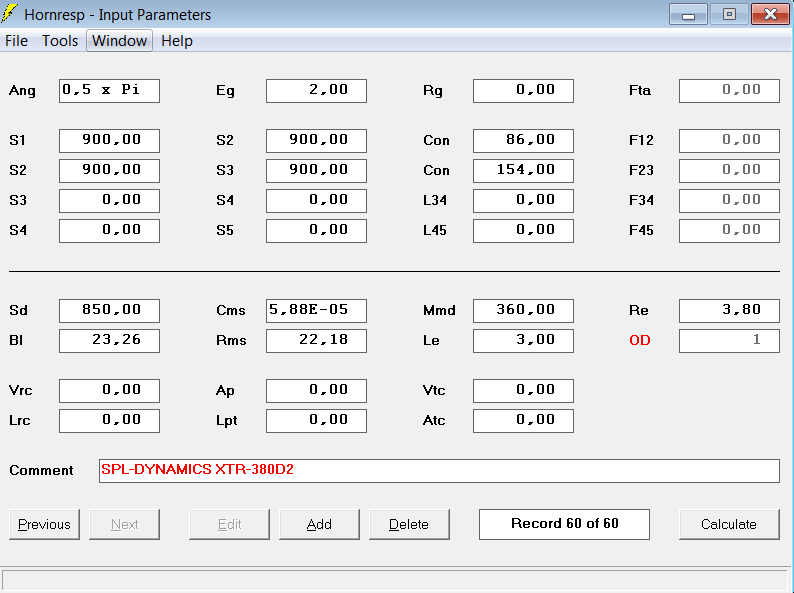
Task: Select the S1 field showing 900,00
Action: coord(109,140)
